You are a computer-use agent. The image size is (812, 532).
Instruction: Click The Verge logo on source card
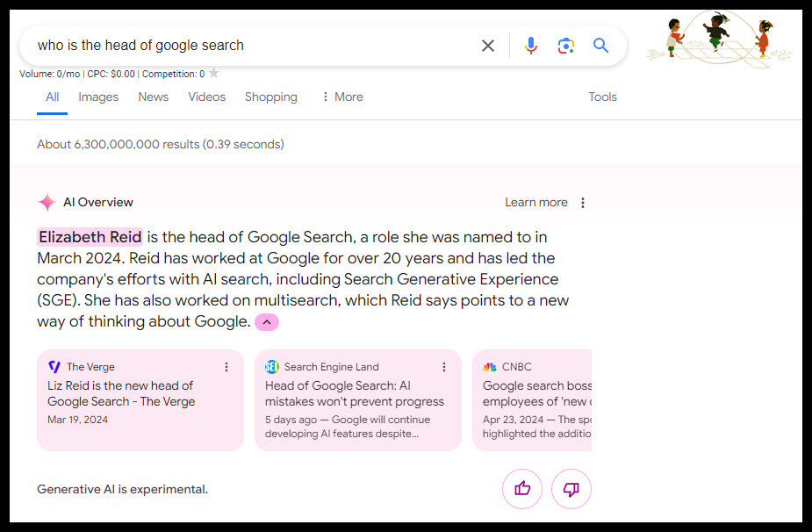tap(54, 367)
